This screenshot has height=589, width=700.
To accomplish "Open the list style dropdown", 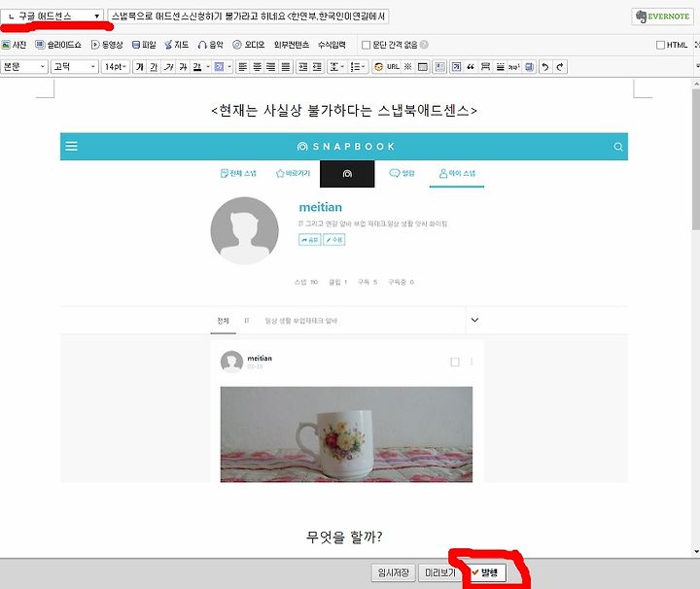I will coord(358,67).
